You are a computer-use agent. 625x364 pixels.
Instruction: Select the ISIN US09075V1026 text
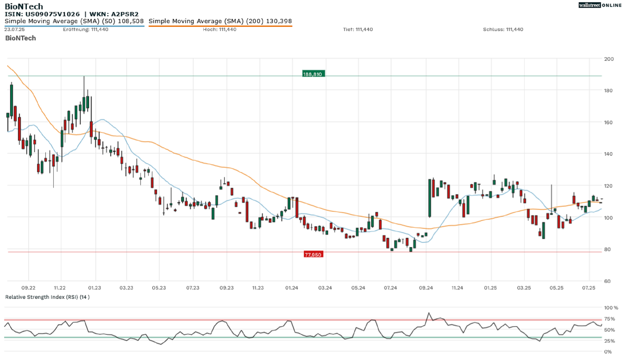(x=42, y=14)
